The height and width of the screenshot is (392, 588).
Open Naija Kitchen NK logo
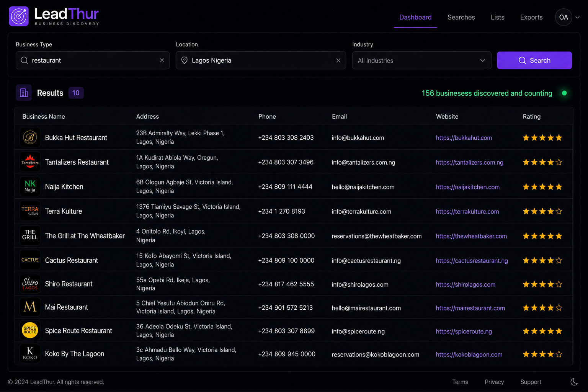pos(30,186)
